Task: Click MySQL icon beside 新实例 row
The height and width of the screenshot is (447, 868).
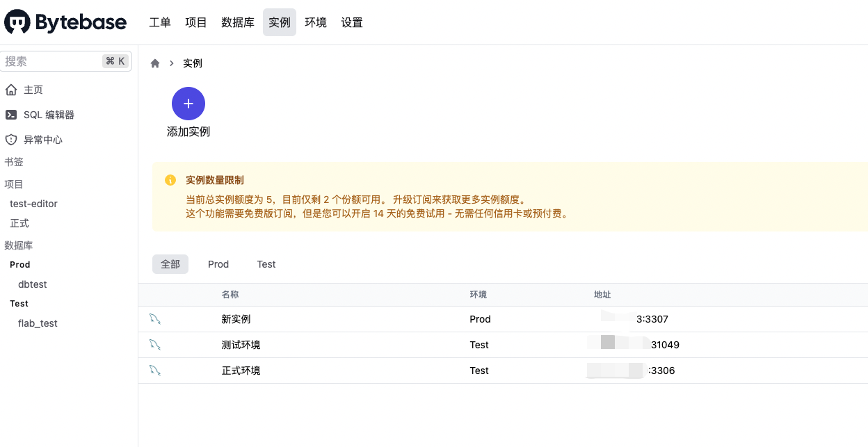Action: (x=155, y=319)
